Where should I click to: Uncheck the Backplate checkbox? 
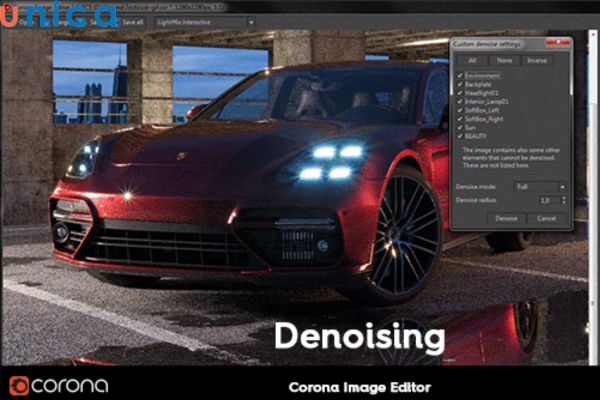click(460, 84)
